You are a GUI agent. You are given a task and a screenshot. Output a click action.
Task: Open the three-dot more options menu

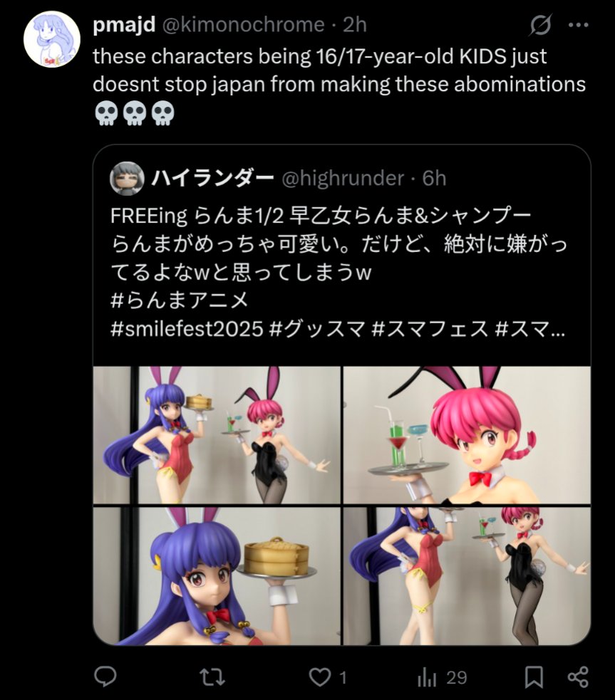click(579, 25)
